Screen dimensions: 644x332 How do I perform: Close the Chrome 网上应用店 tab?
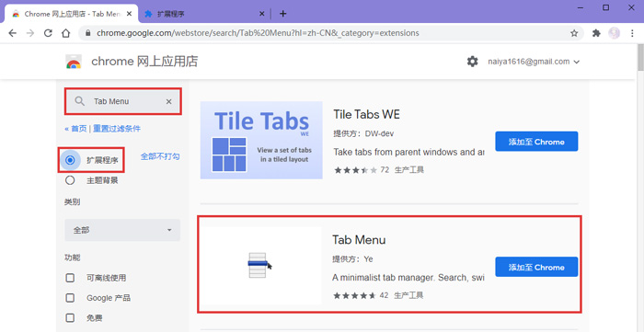129,14
